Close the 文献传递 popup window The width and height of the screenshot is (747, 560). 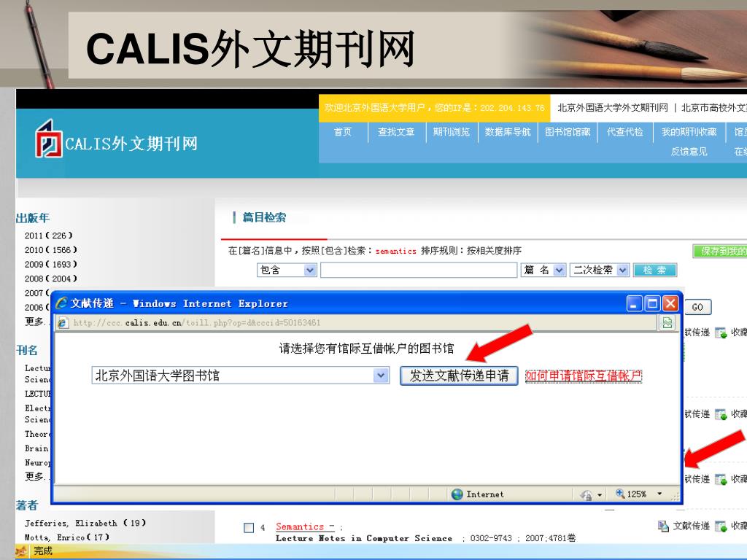(670, 303)
